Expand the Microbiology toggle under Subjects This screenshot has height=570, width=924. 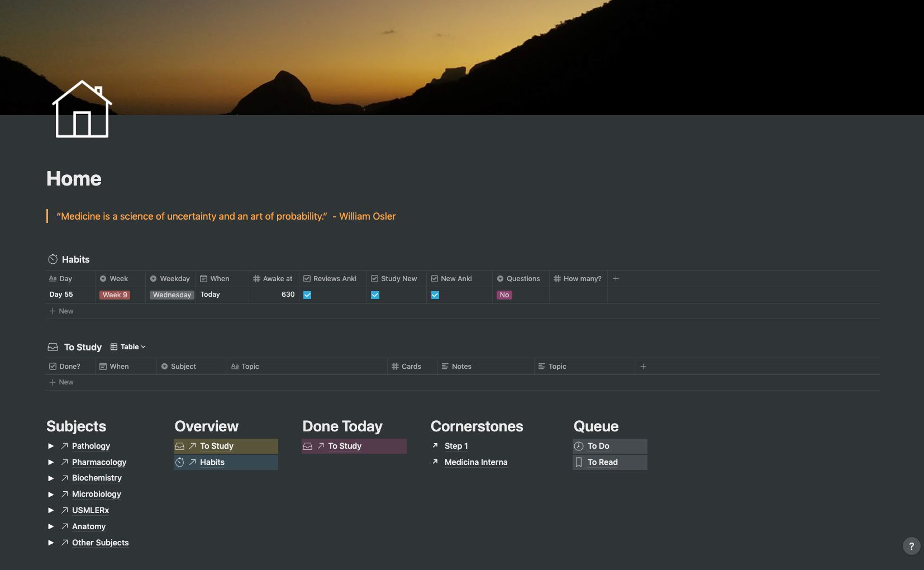coord(51,494)
